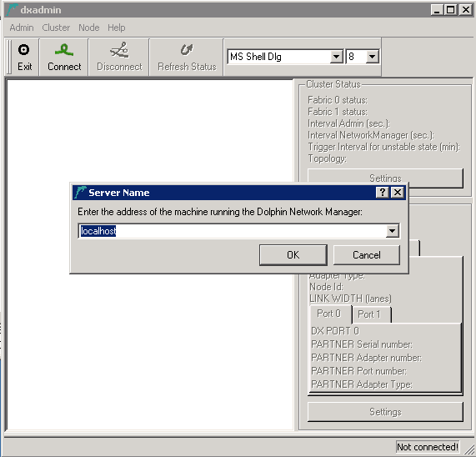
Task: Maximize the dxadmin window
Action: 451,10
